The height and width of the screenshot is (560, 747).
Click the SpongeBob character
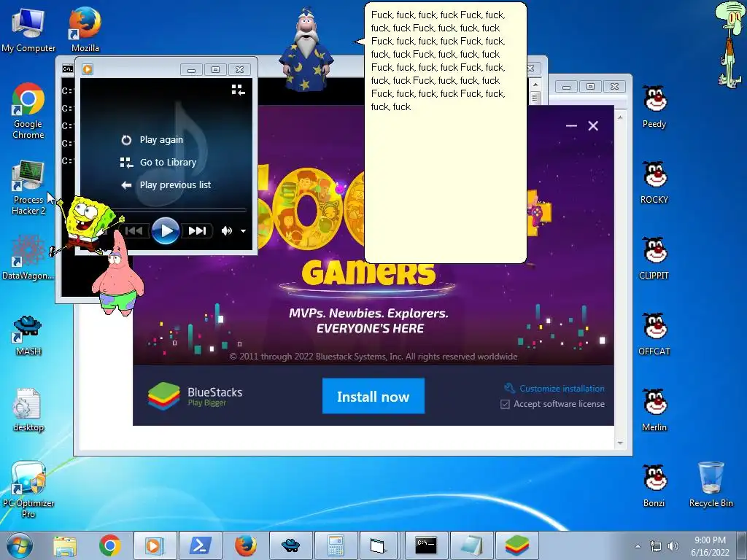coord(86,226)
